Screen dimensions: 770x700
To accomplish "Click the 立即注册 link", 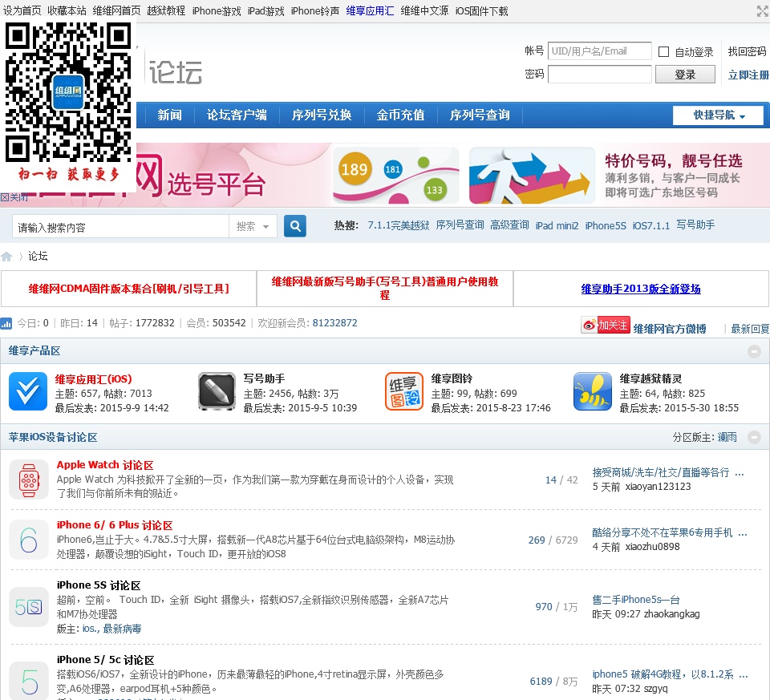I will [748, 75].
